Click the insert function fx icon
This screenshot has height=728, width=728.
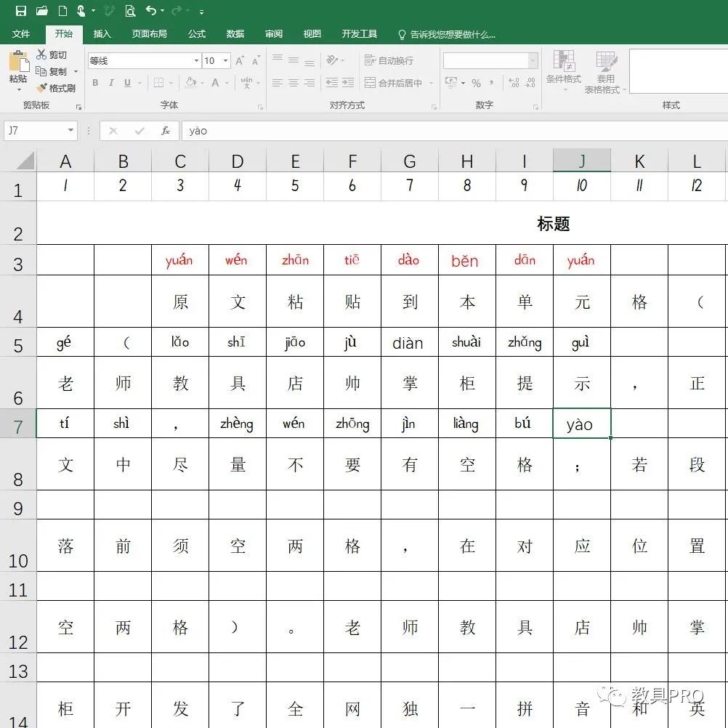(166, 131)
